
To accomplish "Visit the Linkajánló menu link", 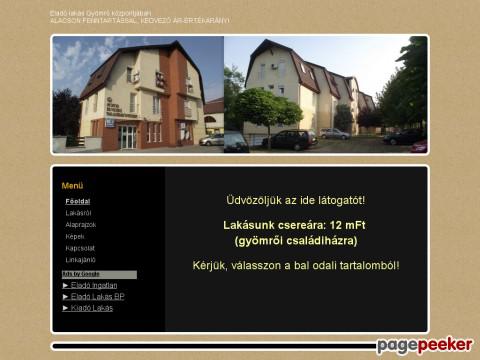I will click(x=80, y=260).
